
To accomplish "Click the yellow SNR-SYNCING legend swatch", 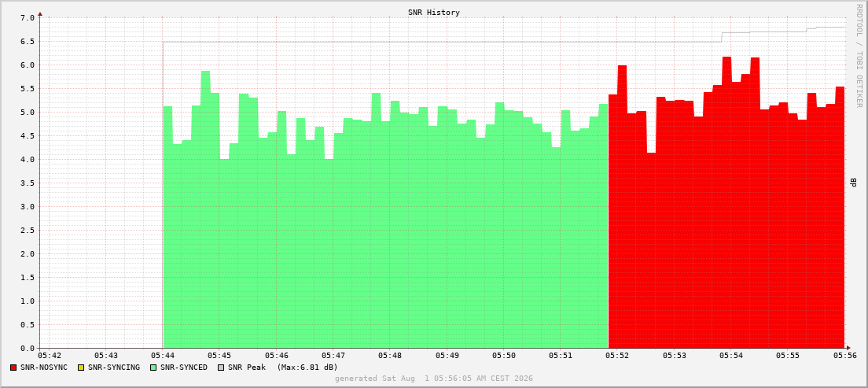I will click(x=81, y=368).
